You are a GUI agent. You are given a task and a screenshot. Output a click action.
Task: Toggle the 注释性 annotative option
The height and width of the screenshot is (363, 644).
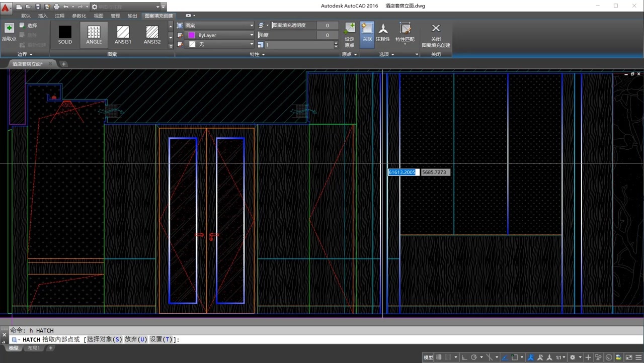(383, 33)
